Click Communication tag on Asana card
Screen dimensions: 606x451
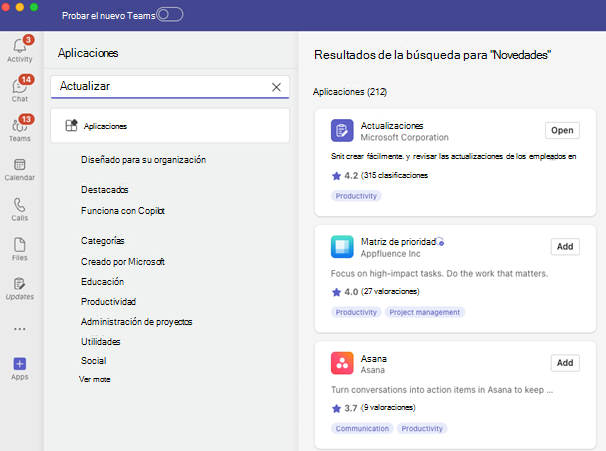[362, 429]
